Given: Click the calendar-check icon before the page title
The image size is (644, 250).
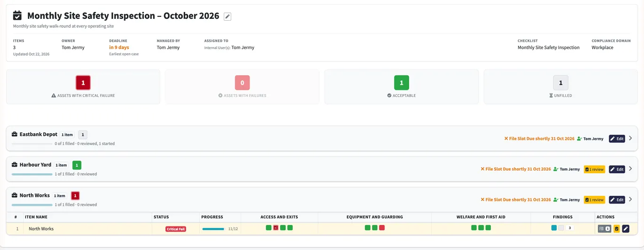Looking at the screenshot, I should pos(17,16).
